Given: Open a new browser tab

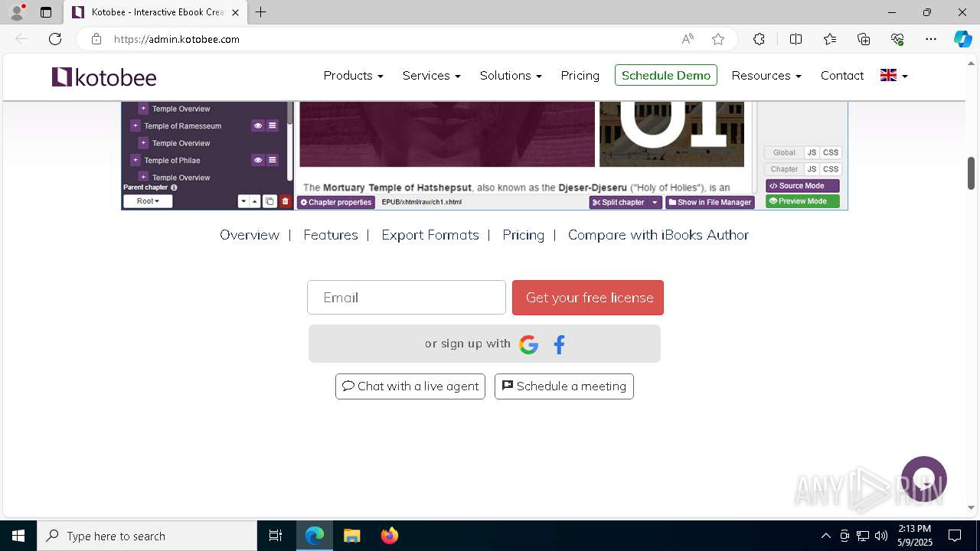Looking at the screenshot, I should click(261, 12).
